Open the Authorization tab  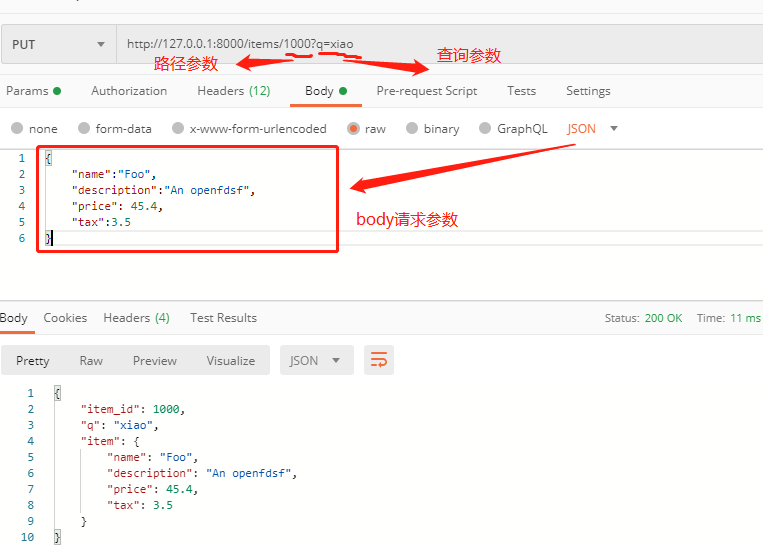coord(129,91)
